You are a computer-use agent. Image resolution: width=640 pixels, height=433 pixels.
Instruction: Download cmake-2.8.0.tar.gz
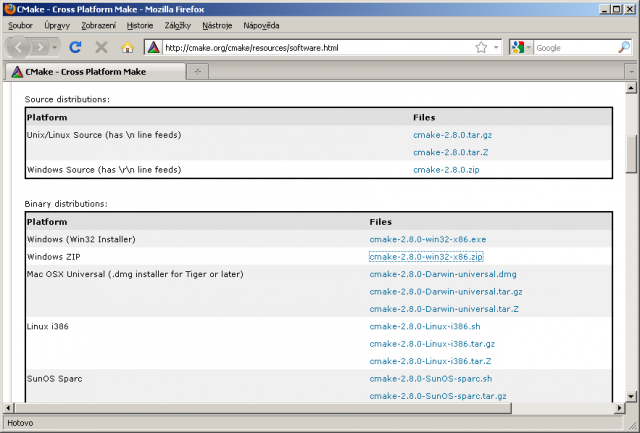452,135
